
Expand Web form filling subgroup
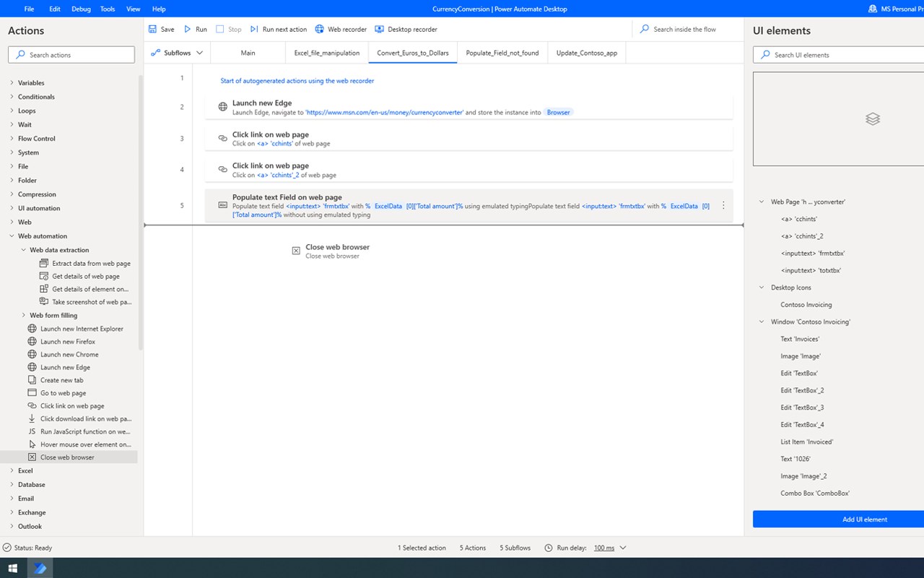click(23, 316)
